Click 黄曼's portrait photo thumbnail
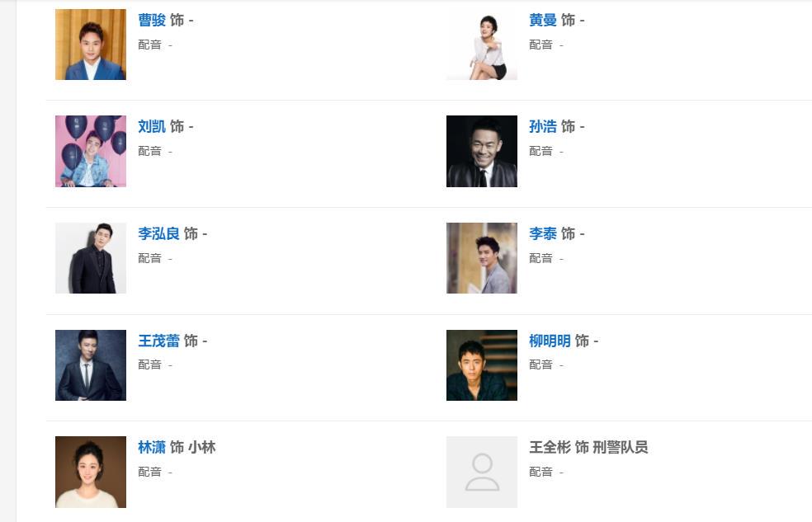 (482, 45)
